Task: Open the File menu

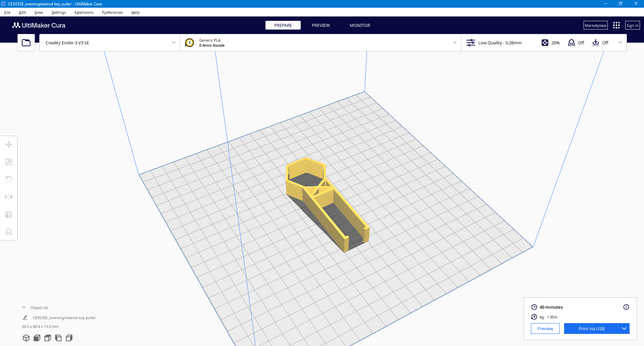Action: pyautogui.click(x=7, y=12)
